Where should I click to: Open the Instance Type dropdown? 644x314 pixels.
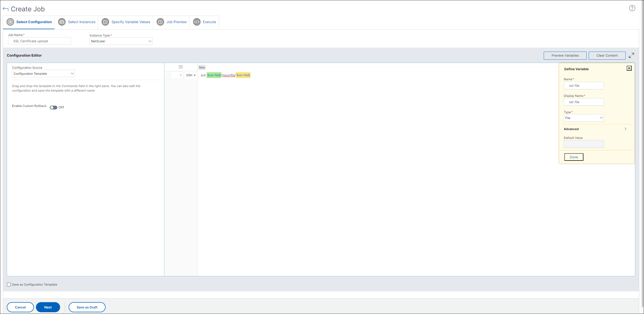tap(121, 41)
